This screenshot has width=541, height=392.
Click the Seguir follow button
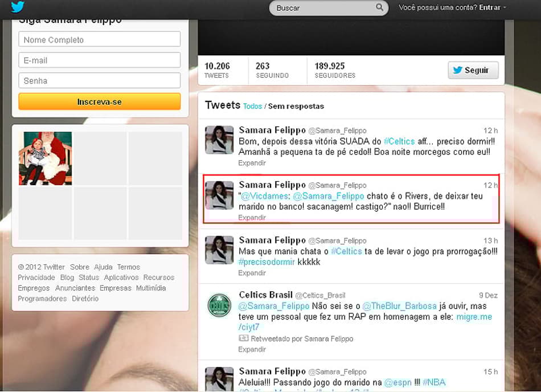pyautogui.click(x=473, y=70)
